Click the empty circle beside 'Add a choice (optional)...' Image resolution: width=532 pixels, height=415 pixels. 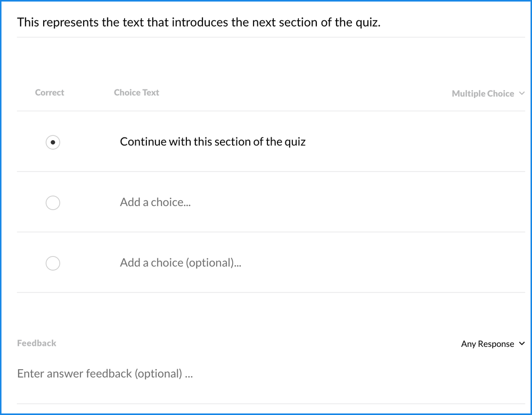[53, 263]
